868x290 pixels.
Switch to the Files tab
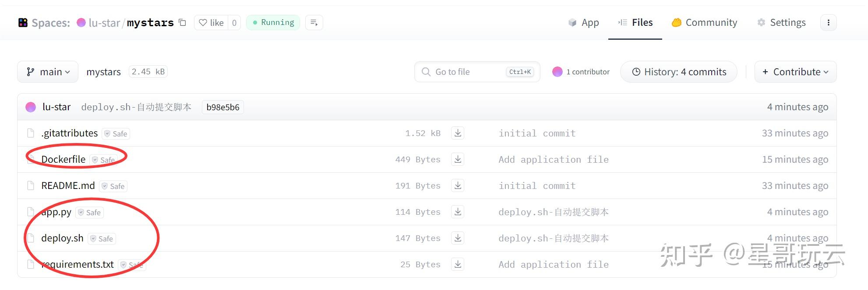pyautogui.click(x=635, y=22)
